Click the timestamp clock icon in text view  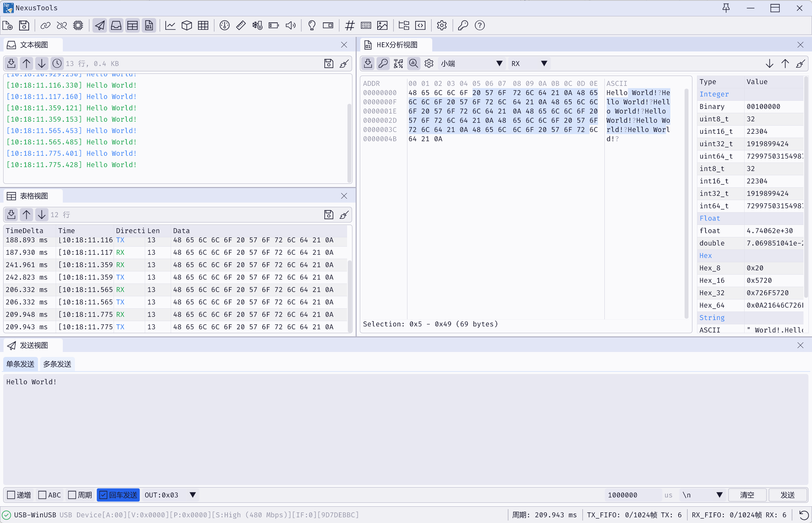click(x=57, y=64)
